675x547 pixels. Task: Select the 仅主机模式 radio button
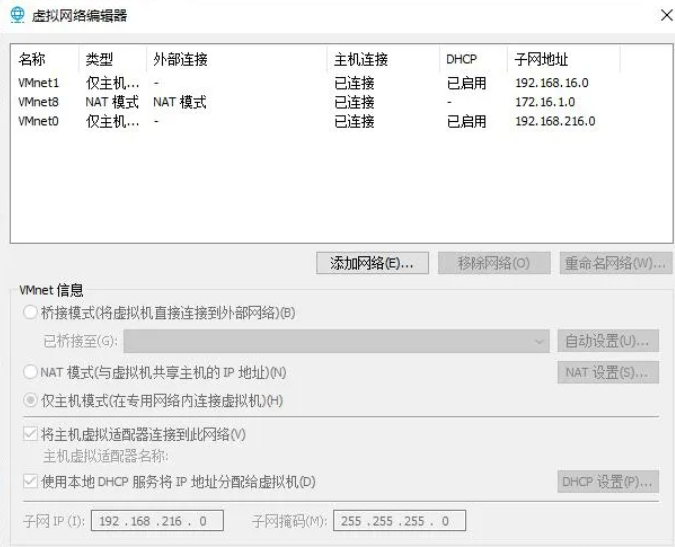(30, 401)
